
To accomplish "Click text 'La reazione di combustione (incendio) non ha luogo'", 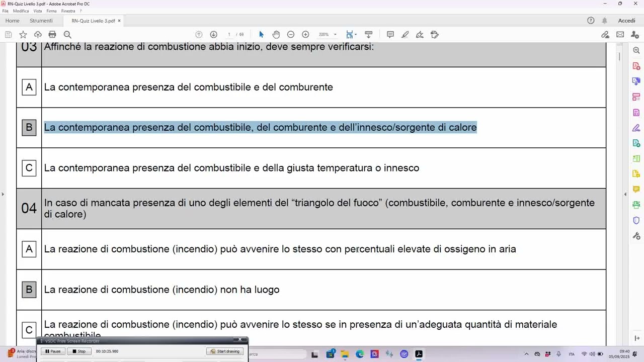I will (162, 290).
